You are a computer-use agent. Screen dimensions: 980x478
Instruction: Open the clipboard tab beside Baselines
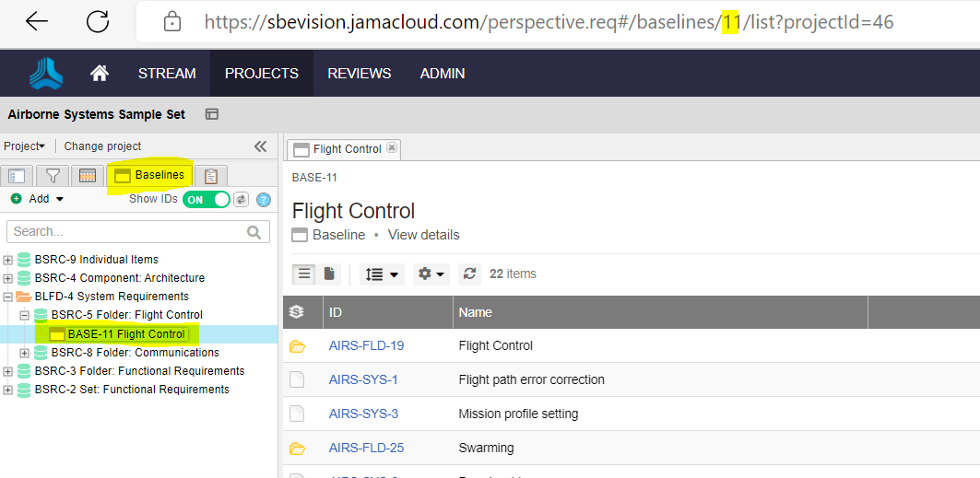coord(211,175)
